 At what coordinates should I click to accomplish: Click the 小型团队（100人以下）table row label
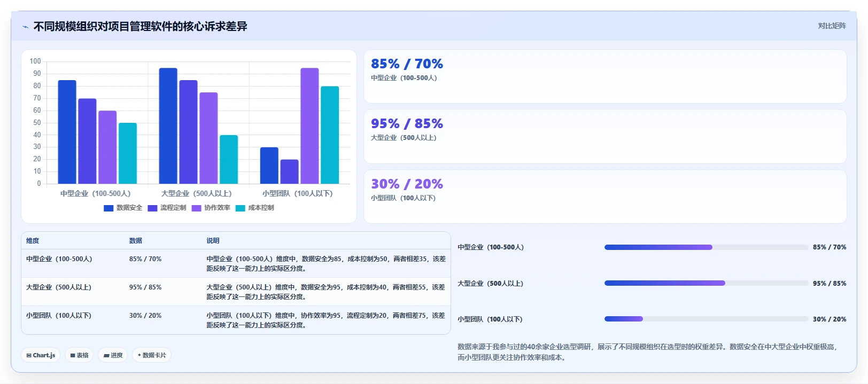pyautogui.click(x=59, y=316)
